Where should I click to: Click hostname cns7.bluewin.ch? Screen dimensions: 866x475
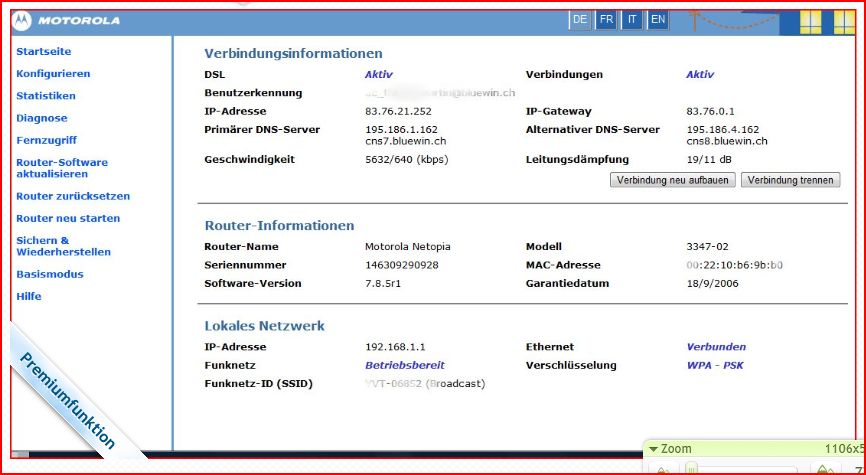tap(405, 141)
